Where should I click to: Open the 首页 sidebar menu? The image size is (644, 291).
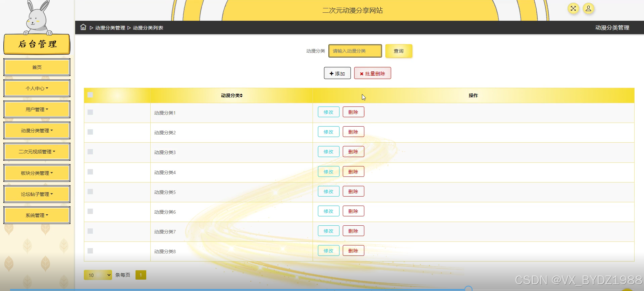pos(37,67)
